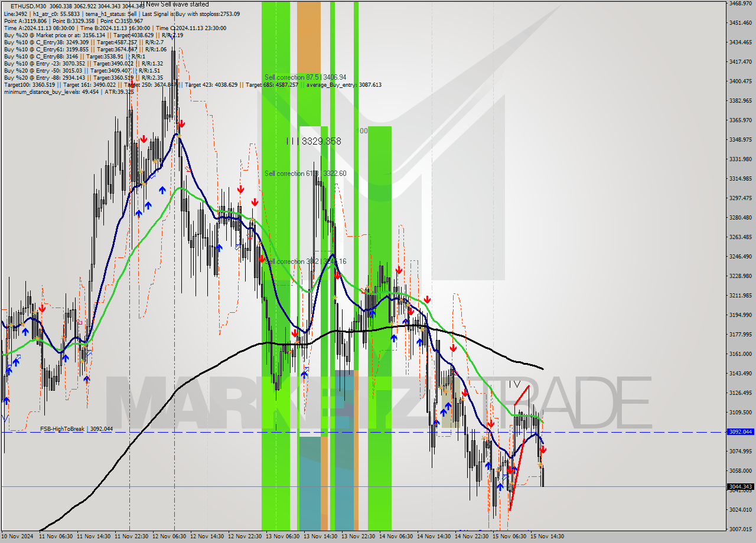Click the 3246.490 price axis value
756x543 pixels.
tap(741, 257)
